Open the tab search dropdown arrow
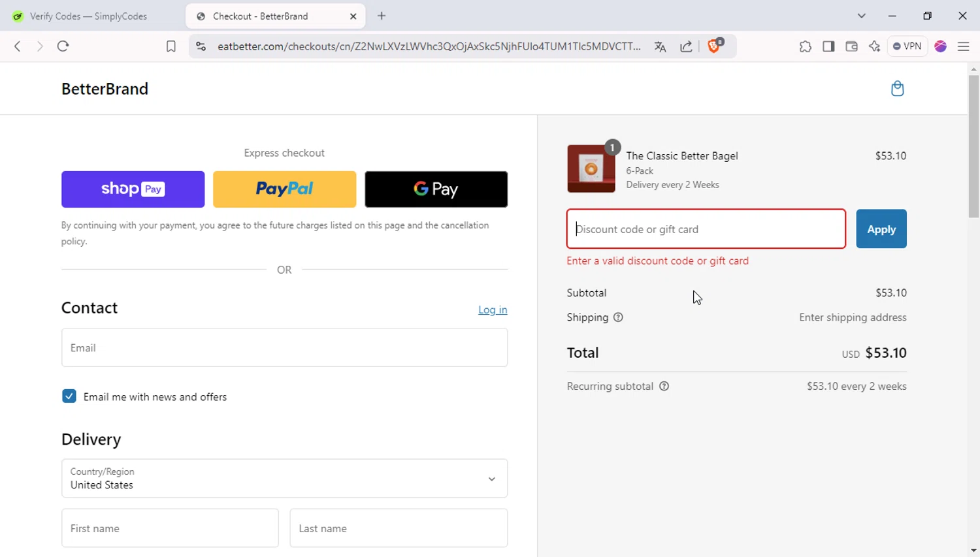980x557 pixels. tap(861, 16)
